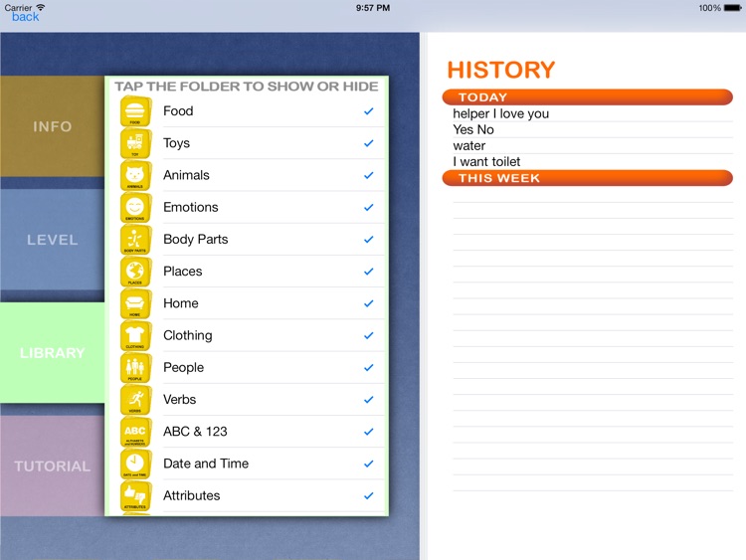Tap the THIS WEEK history header
This screenshot has height=560, width=746.
coord(588,178)
